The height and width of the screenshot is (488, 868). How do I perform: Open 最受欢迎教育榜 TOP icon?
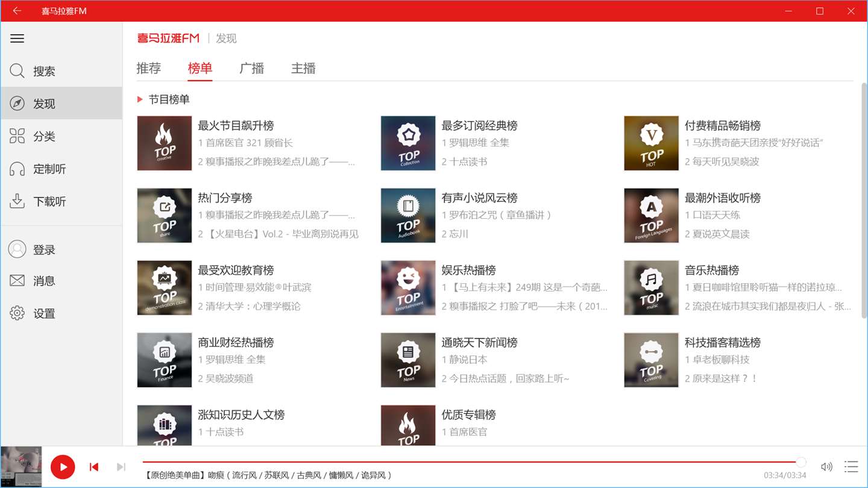[165, 288]
